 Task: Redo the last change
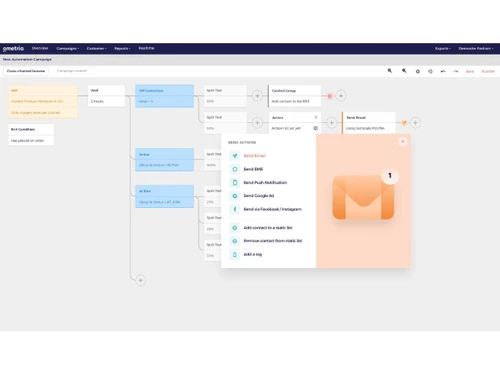tap(456, 71)
